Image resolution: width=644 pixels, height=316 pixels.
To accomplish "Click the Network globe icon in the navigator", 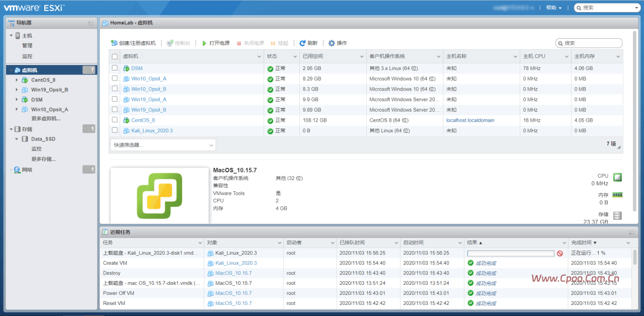I will (18, 170).
